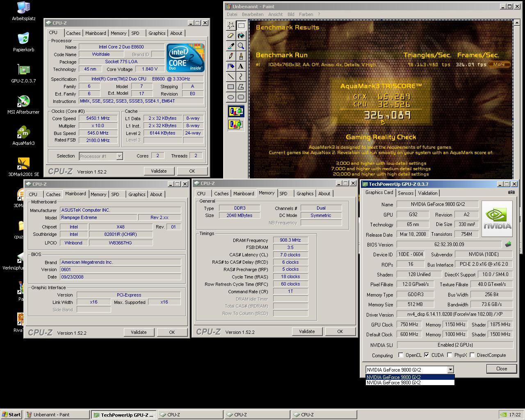This screenshot has width=525, height=420.
Task: Enable the OpenCL checkbox in GPU-Z
Action: 401,355
